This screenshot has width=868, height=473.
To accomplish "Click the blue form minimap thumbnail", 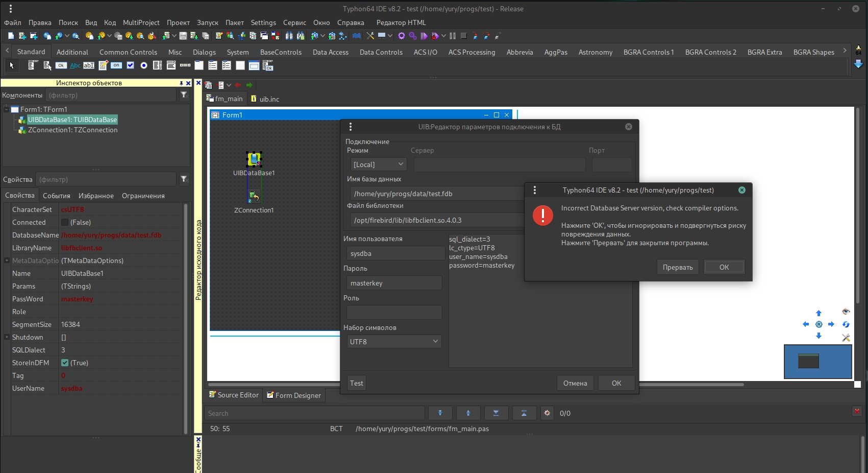I will 817,362.
